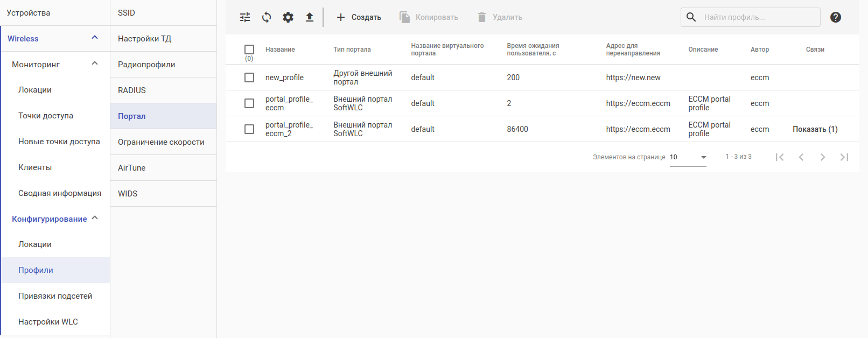This screenshot has width=868, height=338.
Task: Select the portal_profile_eccm_2 row checkbox
Action: (x=249, y=129)
